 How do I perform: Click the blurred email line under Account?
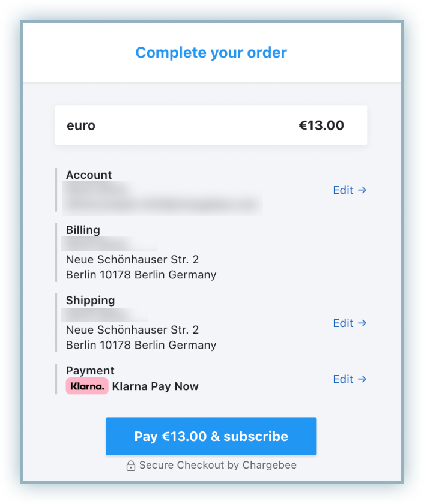(163, 204)
